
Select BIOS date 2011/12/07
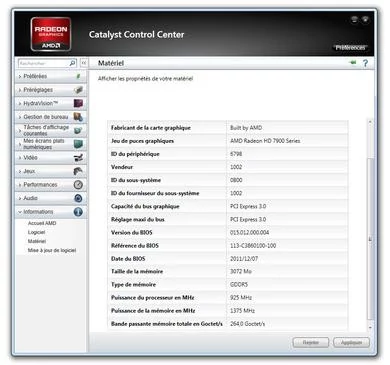(244, 259)
